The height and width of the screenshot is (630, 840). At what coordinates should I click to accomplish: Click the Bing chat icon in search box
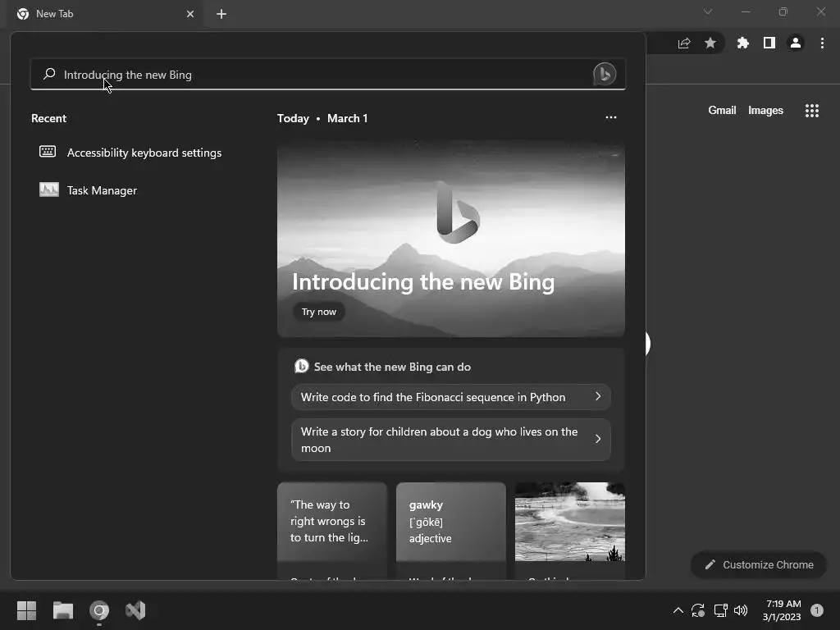point(605,74)
